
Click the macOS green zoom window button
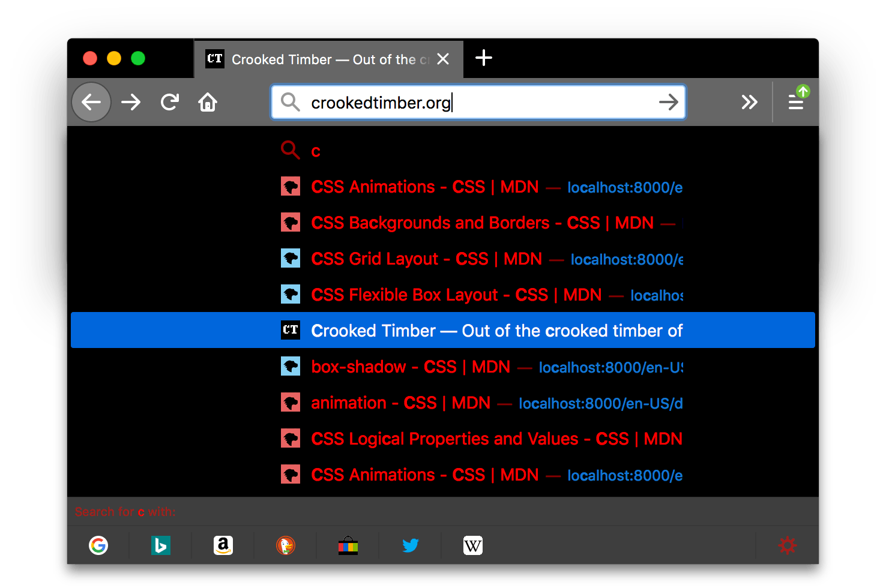tap(138, 58)
